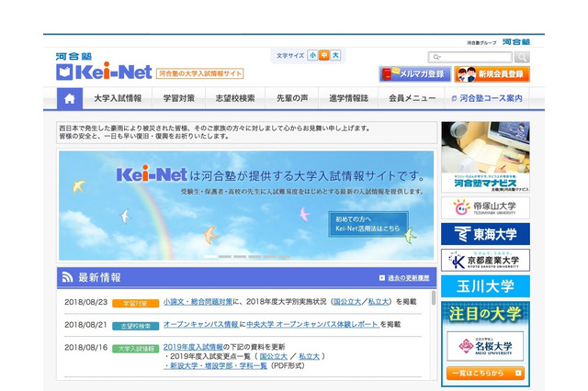Open the 会員メニュー menu
The height and width of the screenshot is (391, 588).
[412, 98]
